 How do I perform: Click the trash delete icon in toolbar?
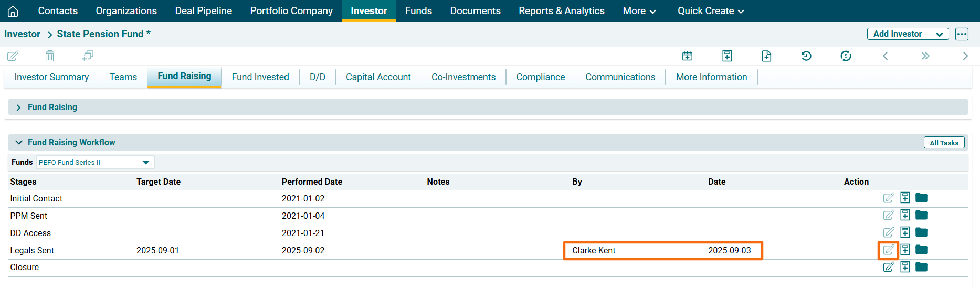[50, 56]
